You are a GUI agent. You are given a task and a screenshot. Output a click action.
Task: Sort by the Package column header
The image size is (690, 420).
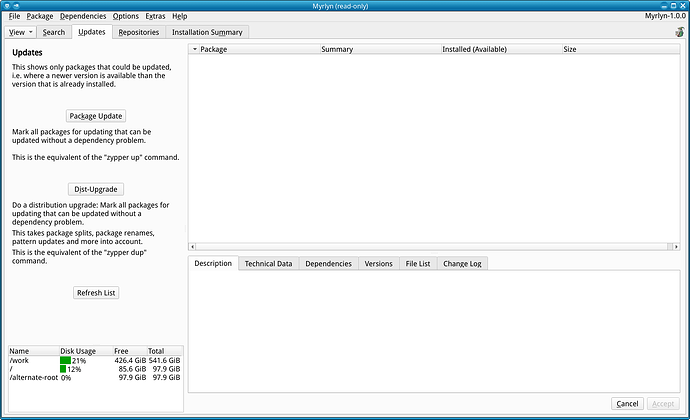point(260,49)
